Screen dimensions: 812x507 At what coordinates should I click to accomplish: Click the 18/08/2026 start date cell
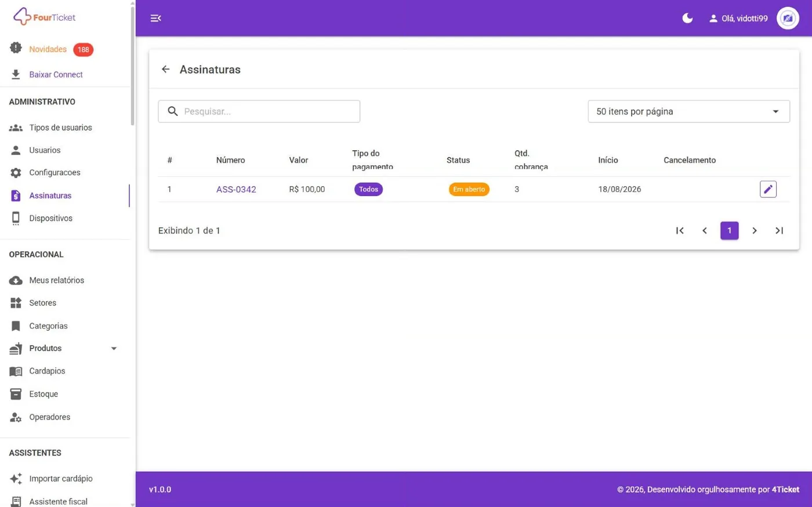(x=619, y=189)
